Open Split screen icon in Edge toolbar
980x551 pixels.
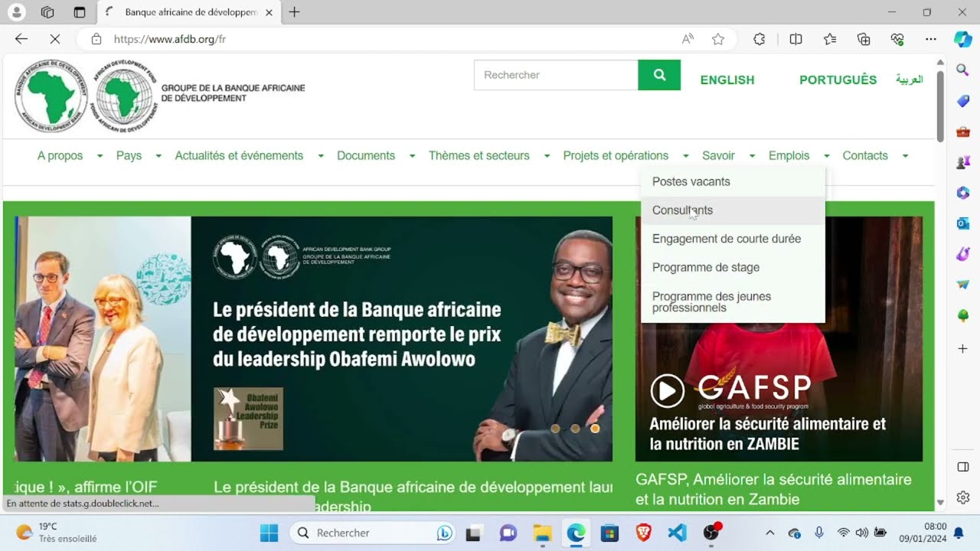pyautogui.click(x=795, y=39)
